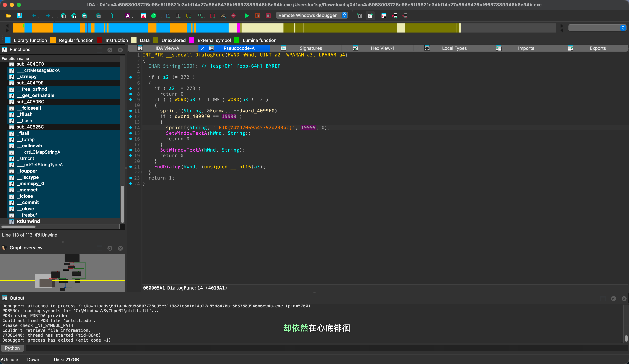Terminate the process with the stop button
Viewport: 629px width, 364px height.
(x=268, y=16)
